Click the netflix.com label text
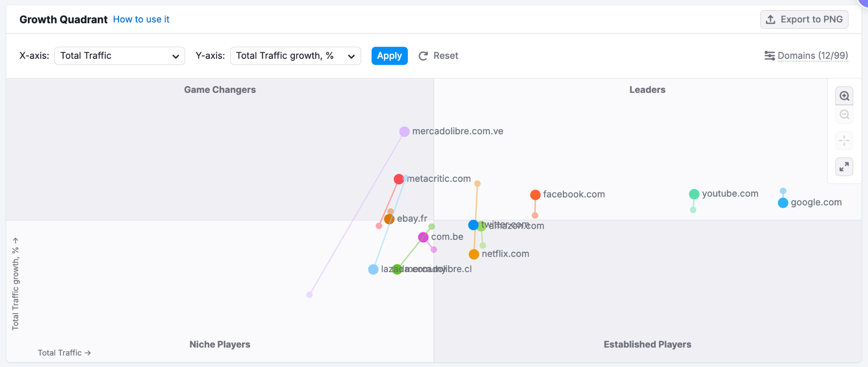The width and height of the screenshot is (868, 367). 506,254
